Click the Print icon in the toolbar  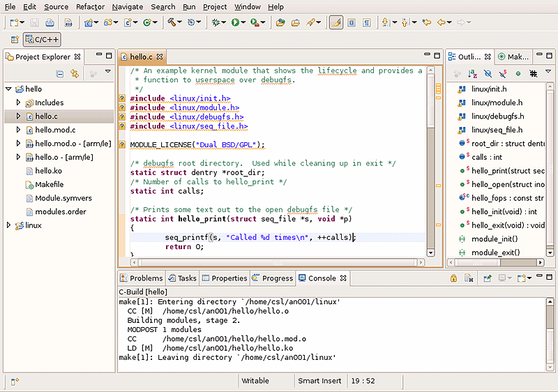[x=50, y=23]
